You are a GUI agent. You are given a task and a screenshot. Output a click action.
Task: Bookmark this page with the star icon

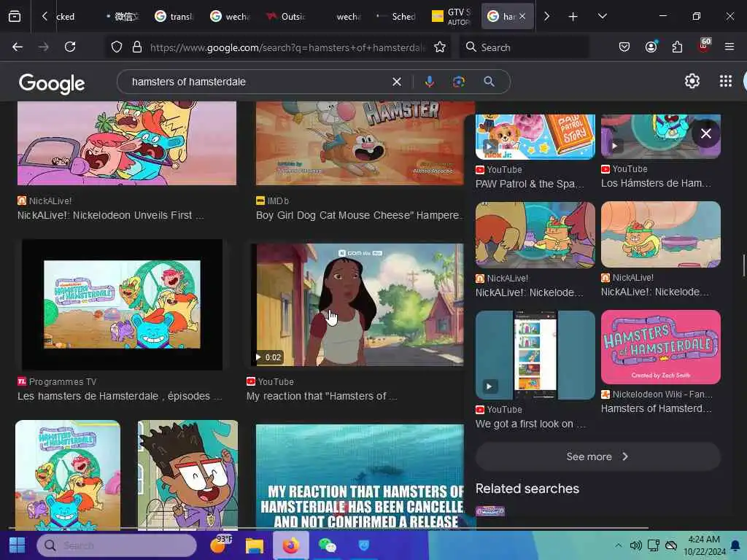pos(440,47)
